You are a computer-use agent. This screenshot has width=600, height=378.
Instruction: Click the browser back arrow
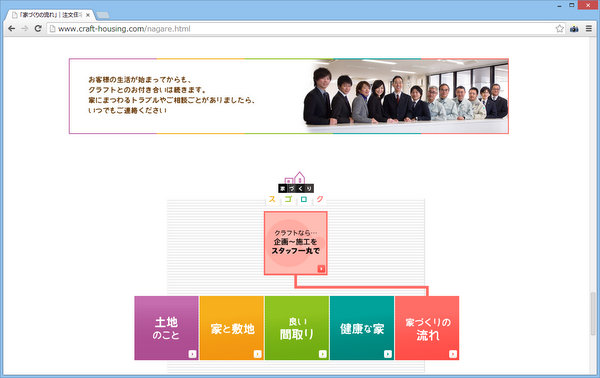pyautogui.click(x=11, y=29)
